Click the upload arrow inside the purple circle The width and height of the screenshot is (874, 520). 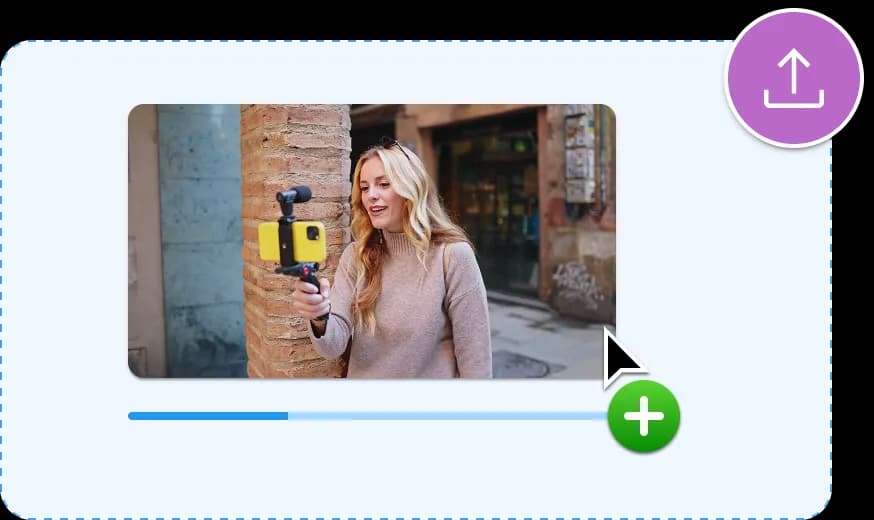click(x=793, y=78)
